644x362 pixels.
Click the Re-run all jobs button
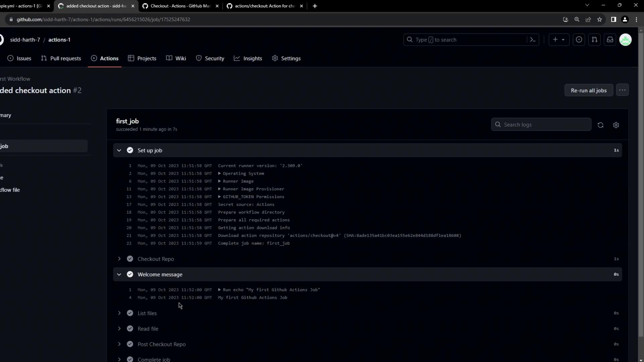[588, 90]
